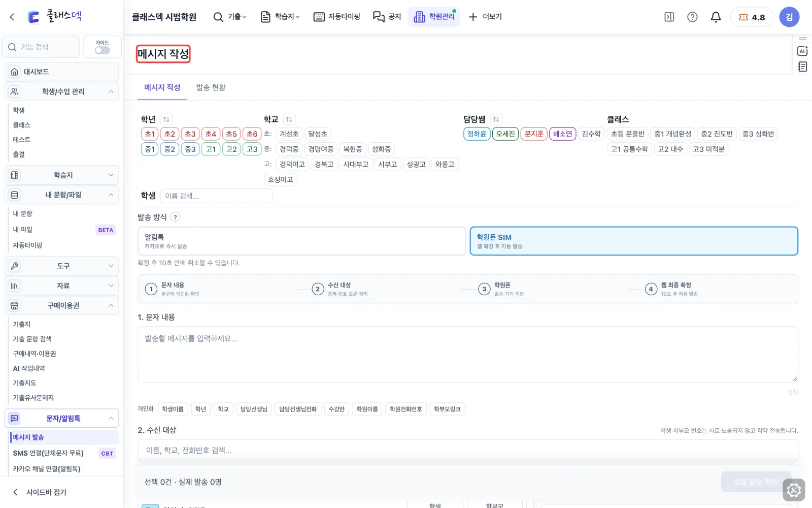
Task: Open 자동타이핑 in the top toolbar
Action: (337, 17)
